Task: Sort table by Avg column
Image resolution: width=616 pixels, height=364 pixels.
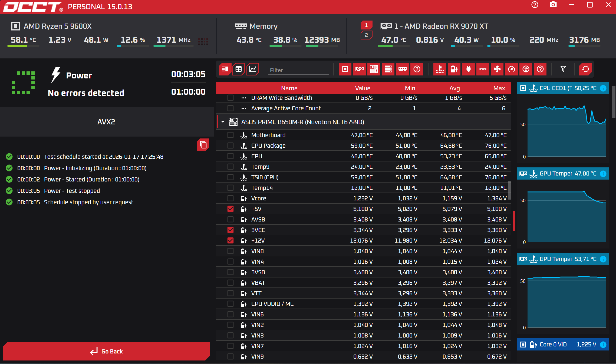Action: click(454, 88)
